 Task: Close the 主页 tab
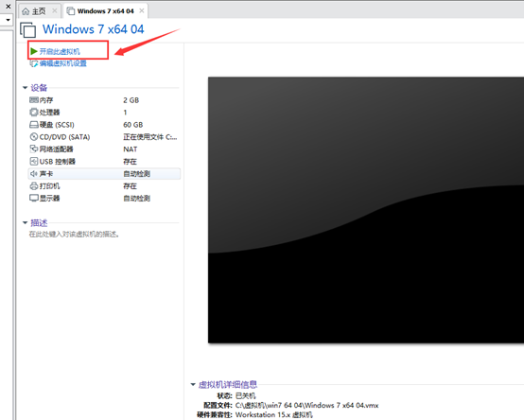(x=55, y=11)
